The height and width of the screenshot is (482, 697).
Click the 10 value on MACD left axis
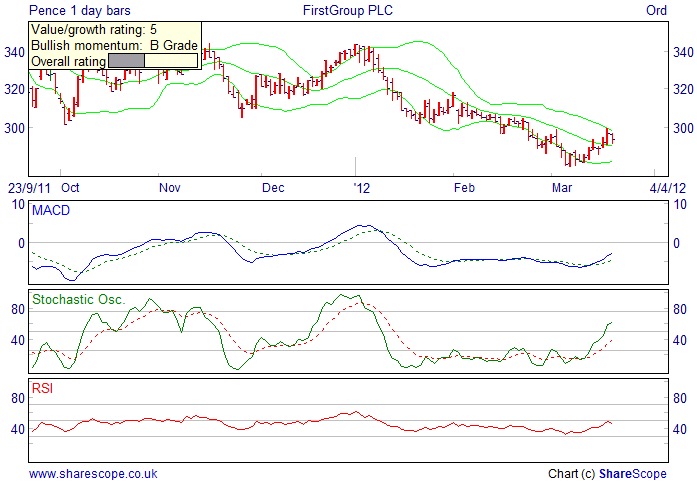tap(18, 205)
